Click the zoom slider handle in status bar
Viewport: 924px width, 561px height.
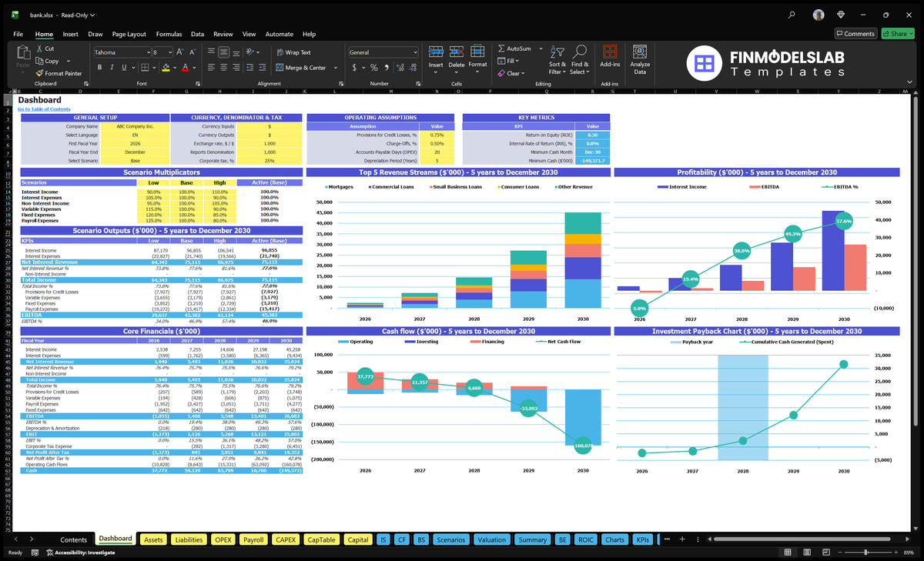(x=865, y=553)
